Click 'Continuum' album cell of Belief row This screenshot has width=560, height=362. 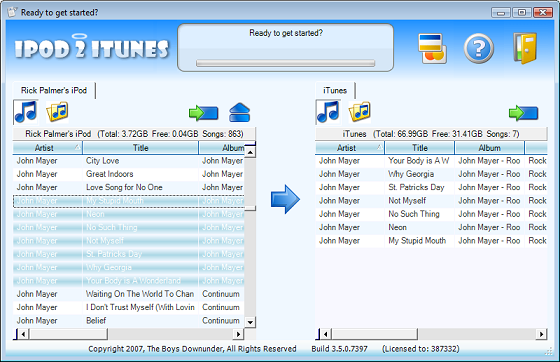[221, 321]
